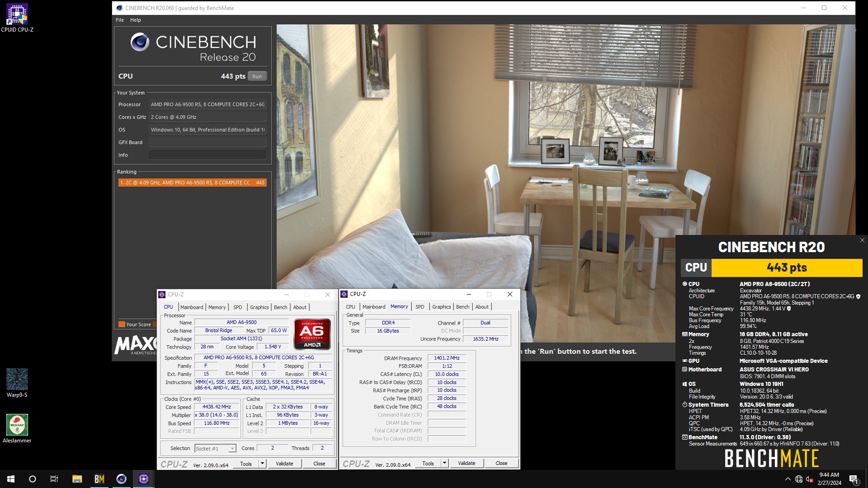Switch to Mainboard tab in left CPU-Z
Image resolution: width=868 pixels, height=488 pixels.
(x=192, y=307)
